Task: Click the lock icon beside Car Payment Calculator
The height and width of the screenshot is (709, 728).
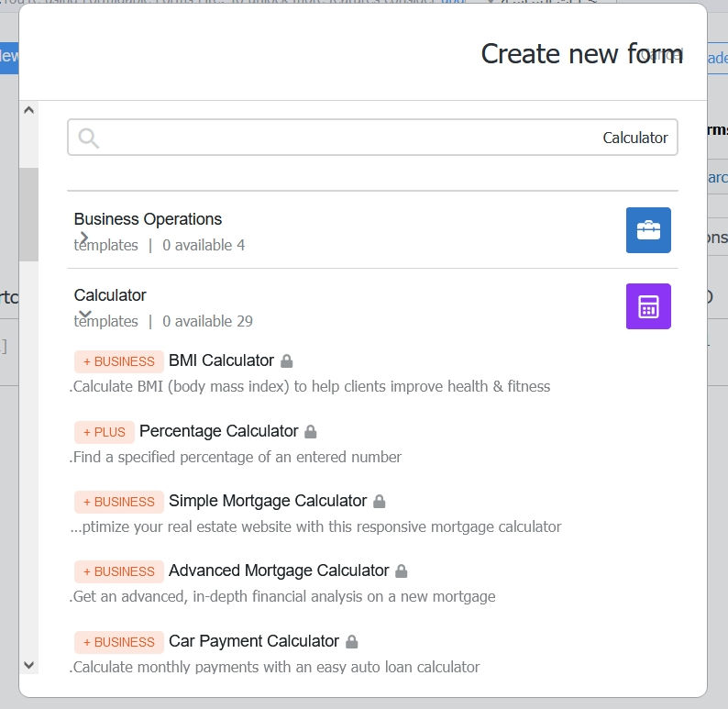Action: [351, 642]
